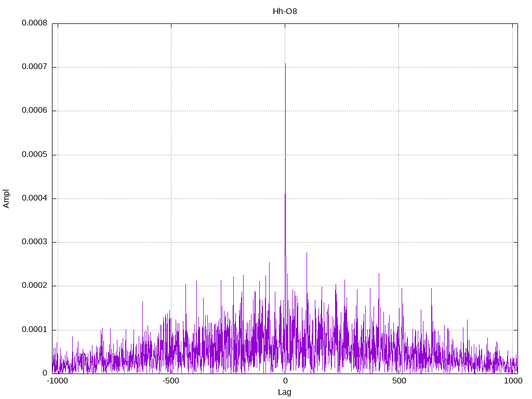Viewport: 532px width, 399px height.
Task: Click the tip of the central peak near 0.0007
Action: [285, 64]
